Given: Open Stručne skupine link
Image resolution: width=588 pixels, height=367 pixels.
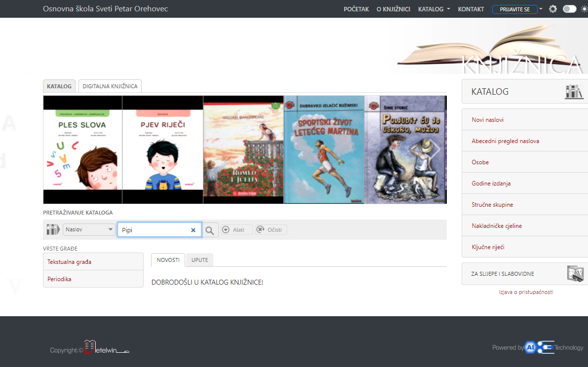Looking at the screenshot, I should tap(492, 205).
